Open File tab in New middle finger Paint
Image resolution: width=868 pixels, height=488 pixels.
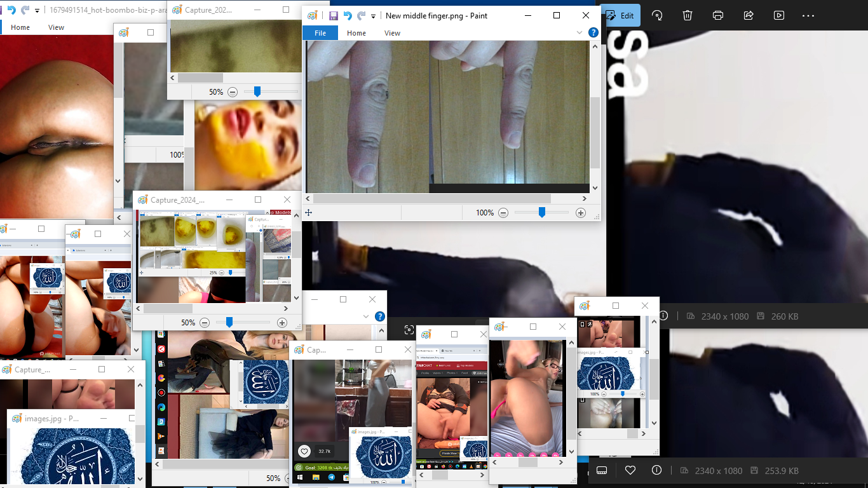(320, 33)
